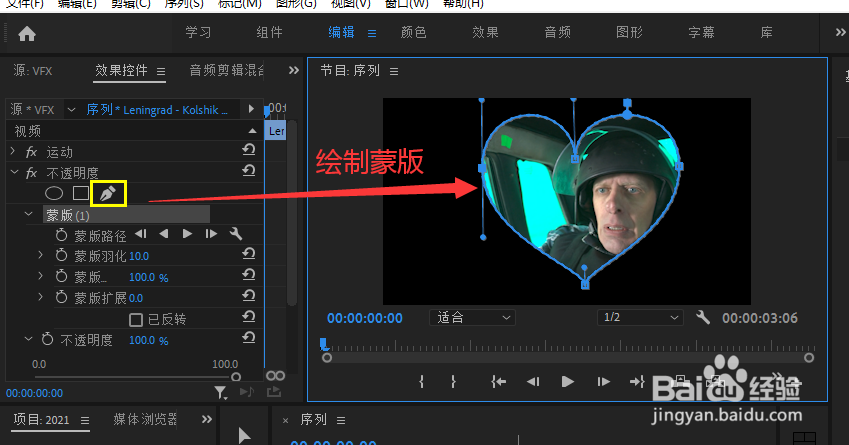Select the rectangle mask tool
Image resolution: width=849 pixels, height=445 pixels.
[81, 193]
